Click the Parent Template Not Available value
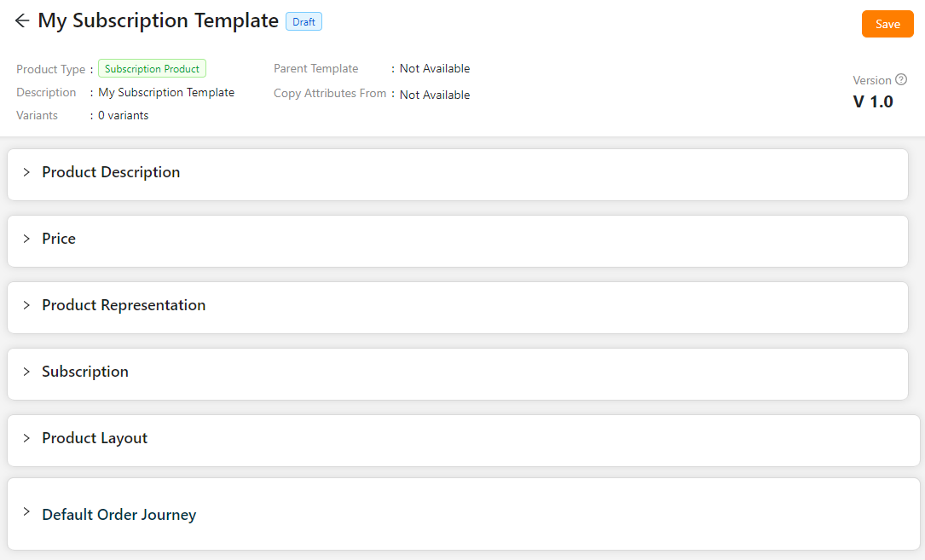This screenshot has height=560, width=925. (435, 69)
